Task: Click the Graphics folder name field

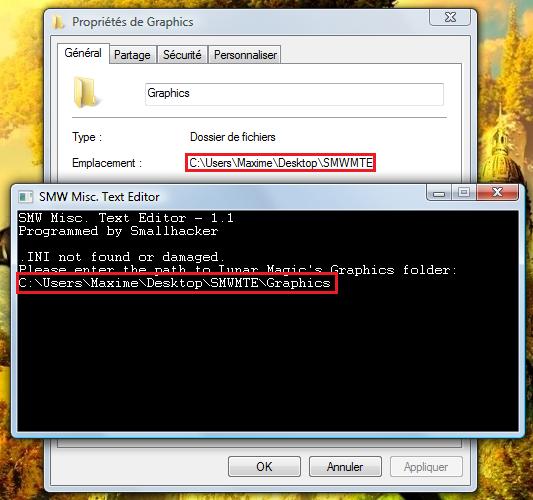Action: point(294,94)
